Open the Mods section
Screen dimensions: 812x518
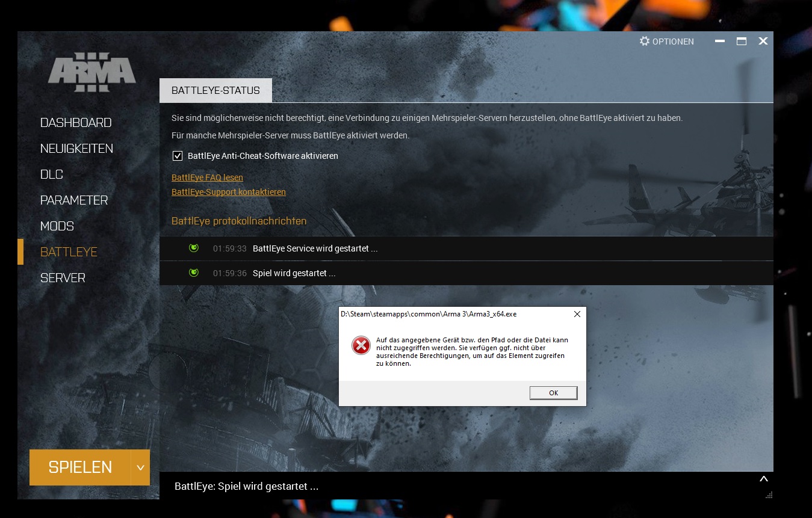[x=57, y=226]
